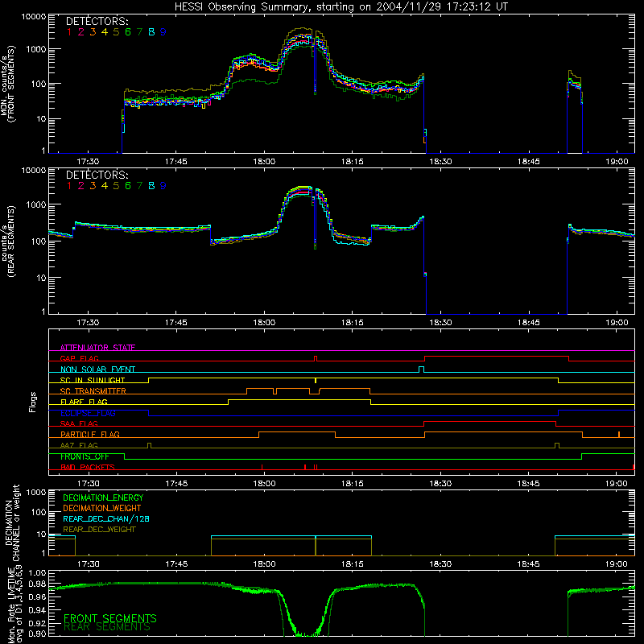Screen dimensions: 644x644
Task: Click cyan detector '8' in rear segments legend
Action: pos(151,186)
